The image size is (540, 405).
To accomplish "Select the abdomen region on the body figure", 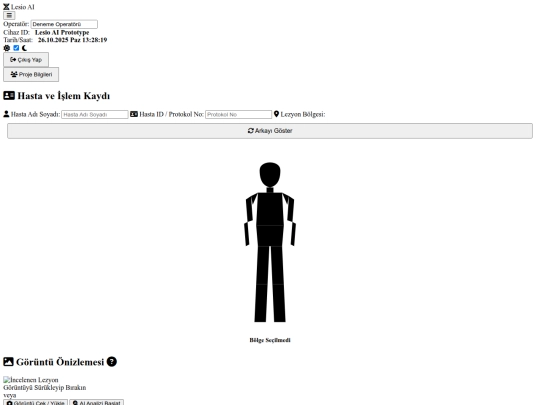I will click(x=270, y=236).
